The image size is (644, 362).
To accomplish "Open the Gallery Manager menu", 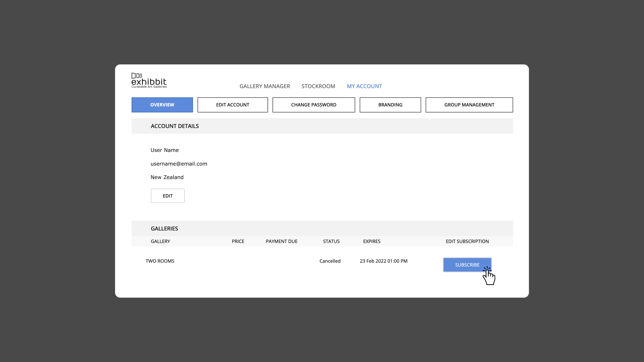I will coord(265,86).
